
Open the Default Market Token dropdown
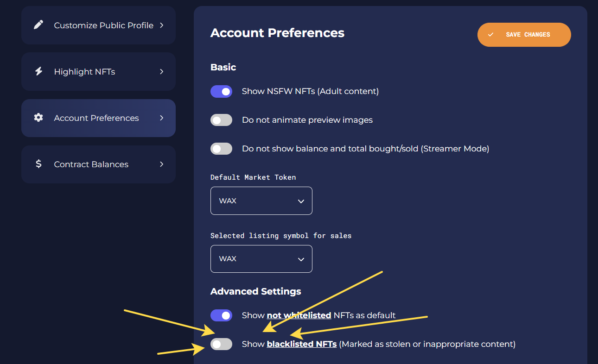(x=261, y=201)
